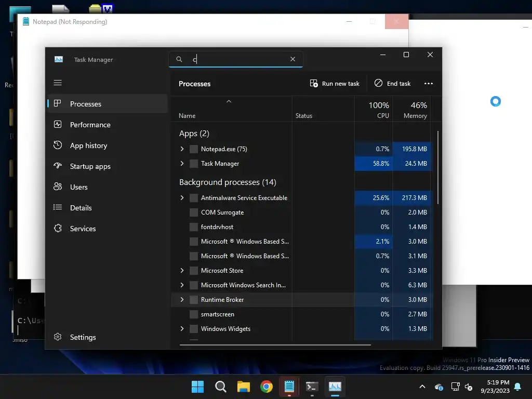532x399 pixels.
Task: Click the fontdrvhost process icon
Action: pos(194,227)
